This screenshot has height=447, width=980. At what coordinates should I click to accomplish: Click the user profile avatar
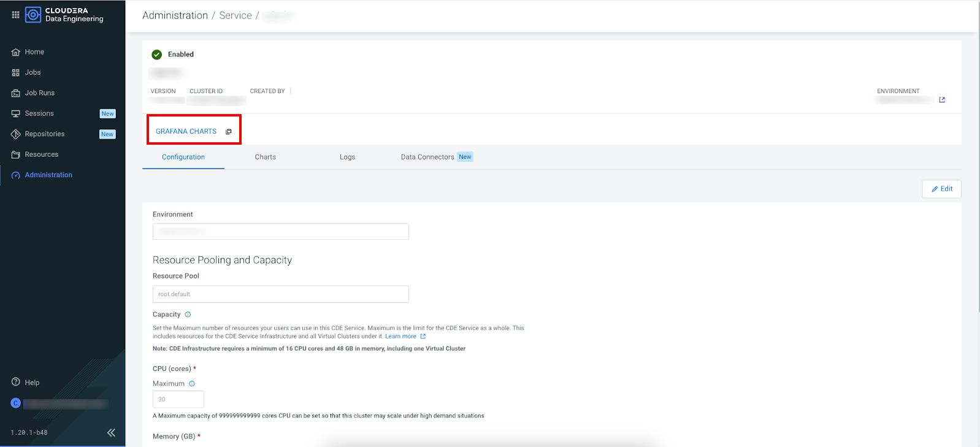click(x=16, y=403)
